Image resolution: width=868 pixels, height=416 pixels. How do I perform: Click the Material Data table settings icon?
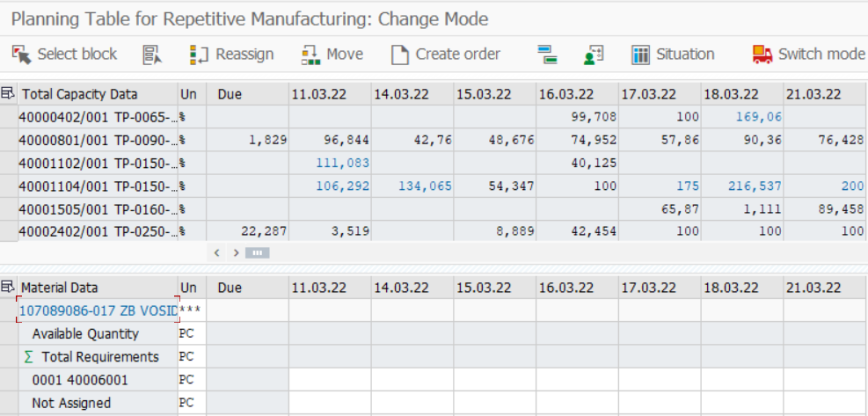pos(9,288)
